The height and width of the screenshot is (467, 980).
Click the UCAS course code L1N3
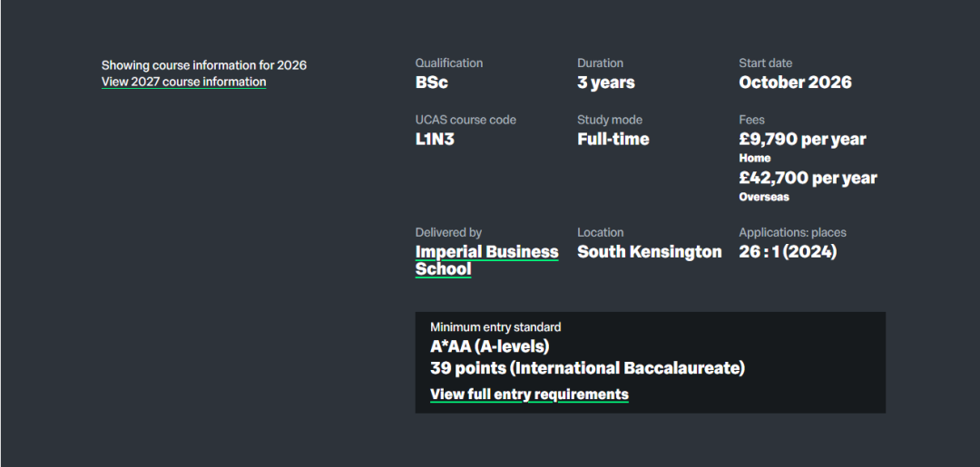(435, 140)
